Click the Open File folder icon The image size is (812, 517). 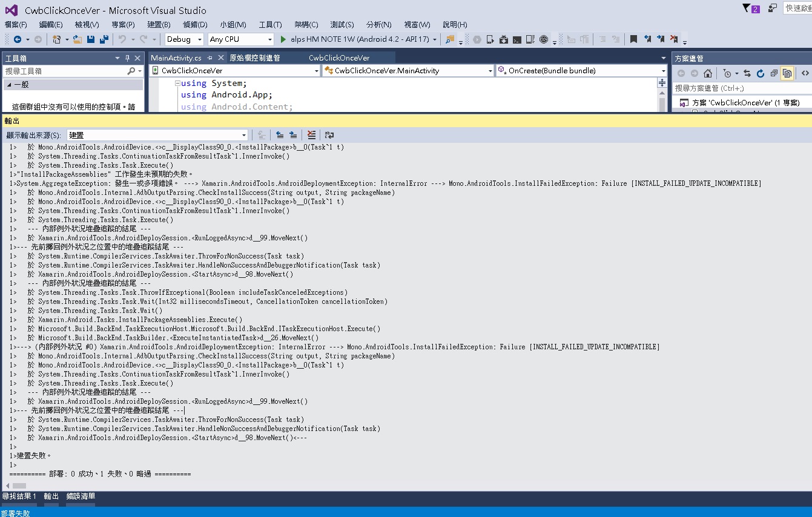click(x=78, y=39)
